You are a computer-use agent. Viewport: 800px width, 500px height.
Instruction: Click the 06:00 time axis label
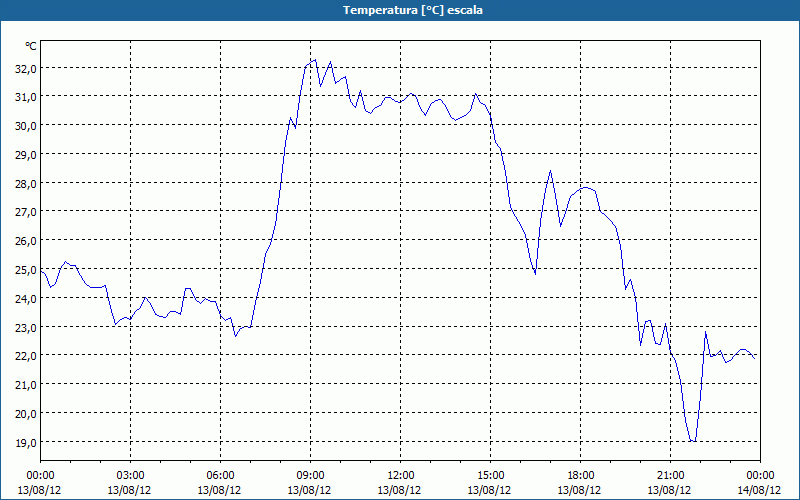point(220,476)
